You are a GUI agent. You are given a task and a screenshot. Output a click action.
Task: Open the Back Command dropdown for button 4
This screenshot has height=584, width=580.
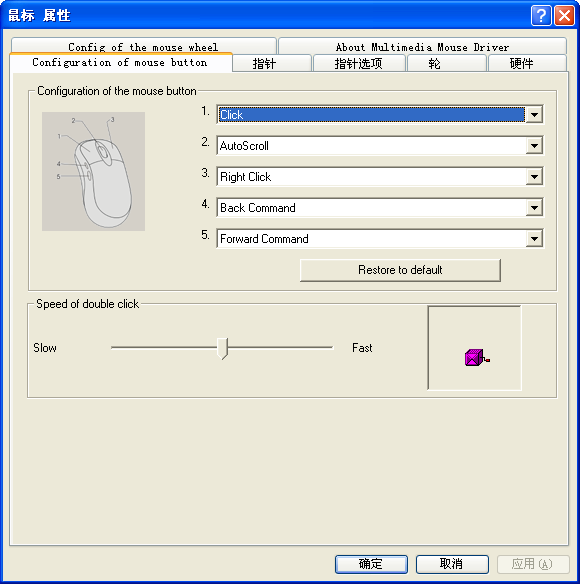pos(534,207)
